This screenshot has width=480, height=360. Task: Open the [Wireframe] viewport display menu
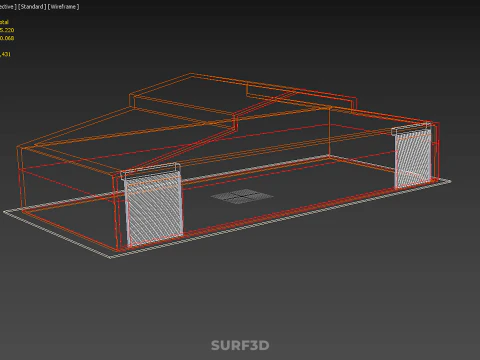coord(64,7)
